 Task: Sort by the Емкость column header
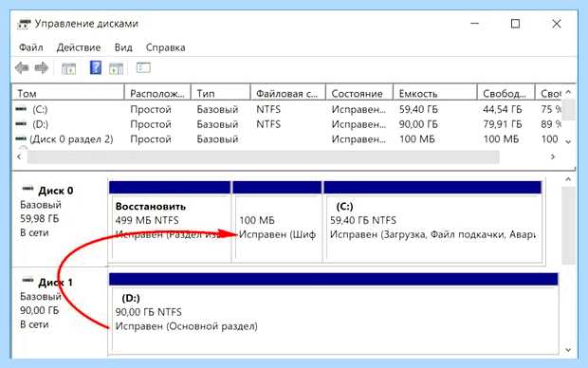point(435,93)
